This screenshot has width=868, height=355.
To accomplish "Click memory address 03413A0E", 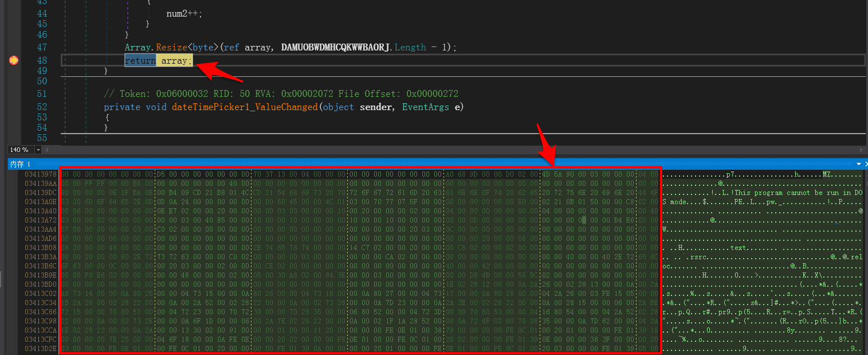I will (41, 201).
